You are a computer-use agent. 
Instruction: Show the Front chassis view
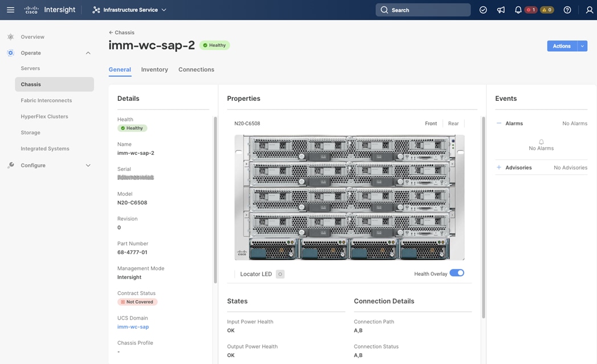(x=431, y=124)
